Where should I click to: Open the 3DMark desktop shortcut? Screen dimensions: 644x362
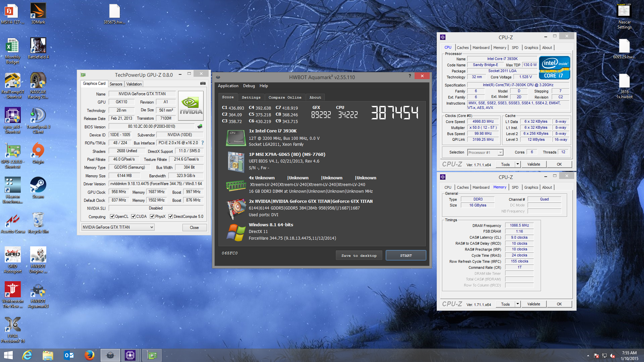pyautogui.click(x=38, y=13)
